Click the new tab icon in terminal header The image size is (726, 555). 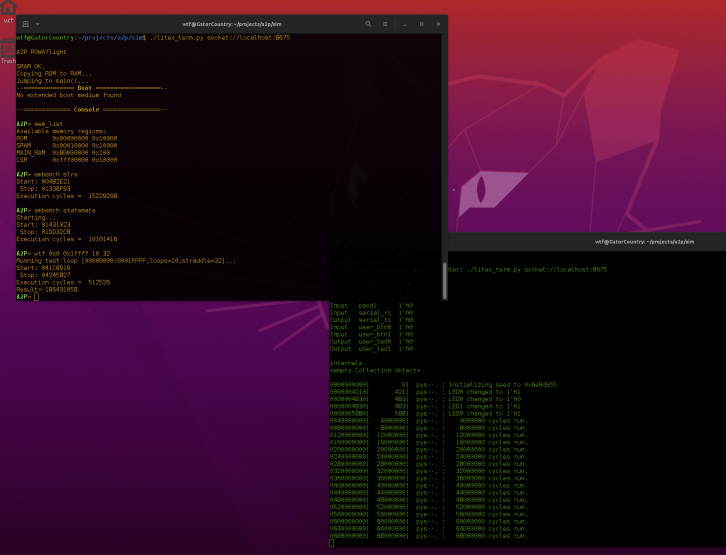26,23
